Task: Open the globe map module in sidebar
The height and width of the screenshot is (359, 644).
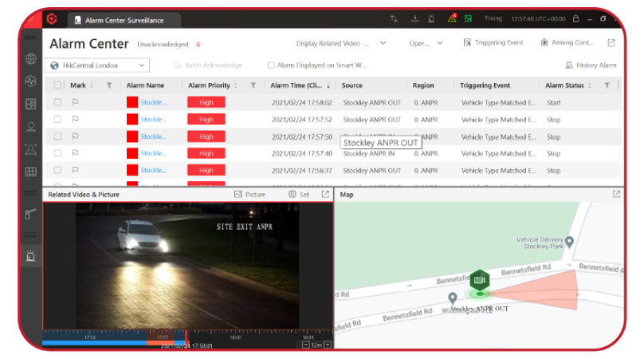Action: [31, 59]
